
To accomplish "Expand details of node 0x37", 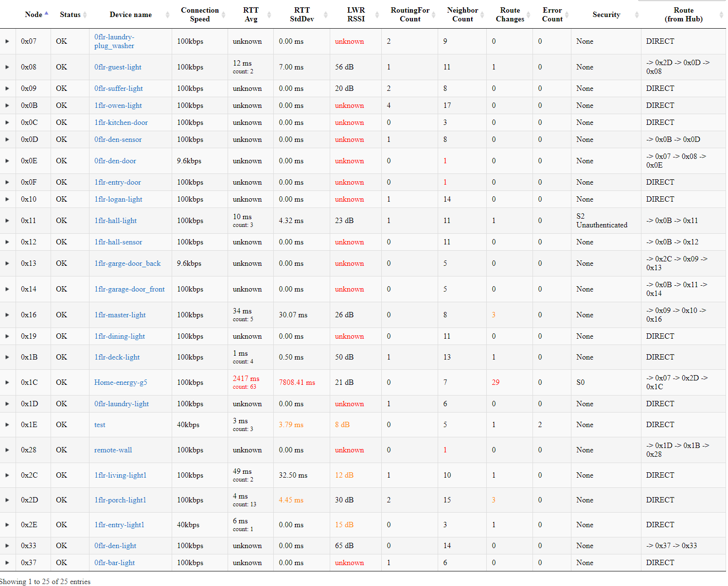I will point(7,563).
